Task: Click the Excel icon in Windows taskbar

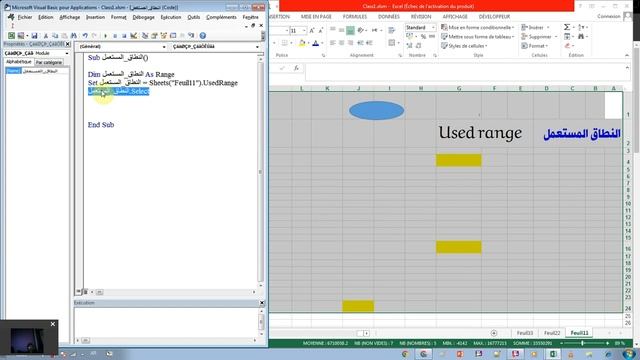Action: [553, 354]
